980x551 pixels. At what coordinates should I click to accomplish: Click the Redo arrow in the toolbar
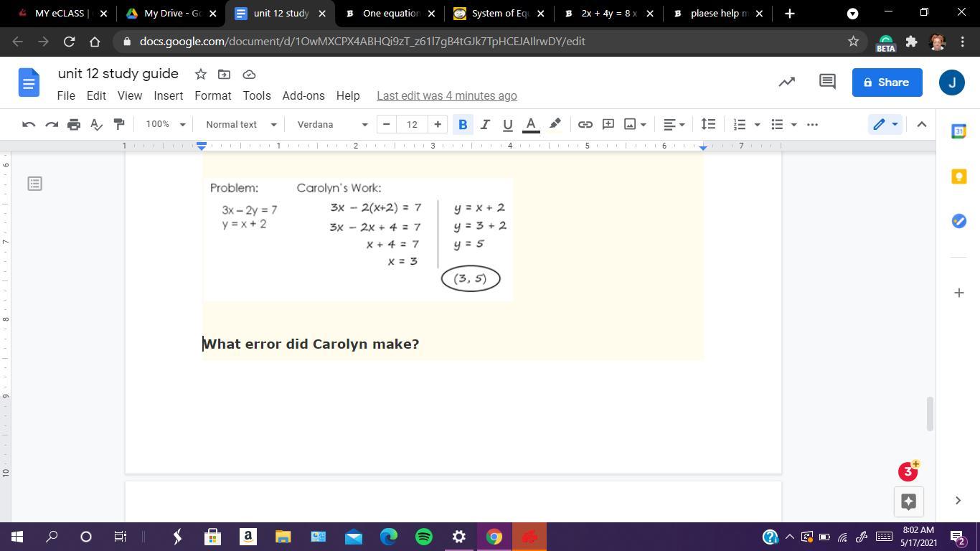click(x=52, y=124)
